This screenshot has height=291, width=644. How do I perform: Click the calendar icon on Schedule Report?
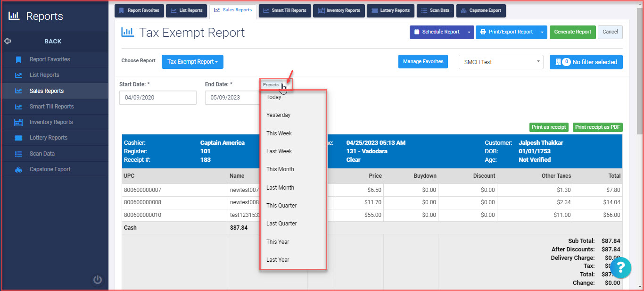[x=417, y=32]
